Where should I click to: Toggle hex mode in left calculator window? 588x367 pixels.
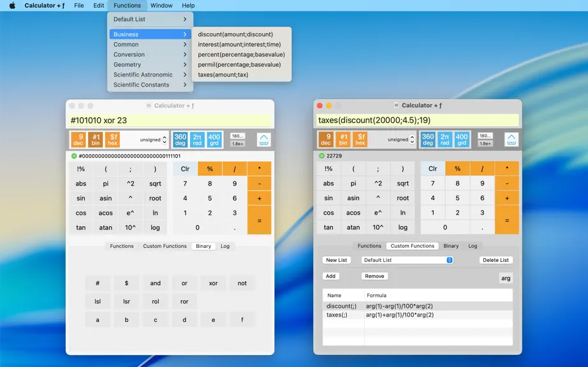click(x=112, y=140)
